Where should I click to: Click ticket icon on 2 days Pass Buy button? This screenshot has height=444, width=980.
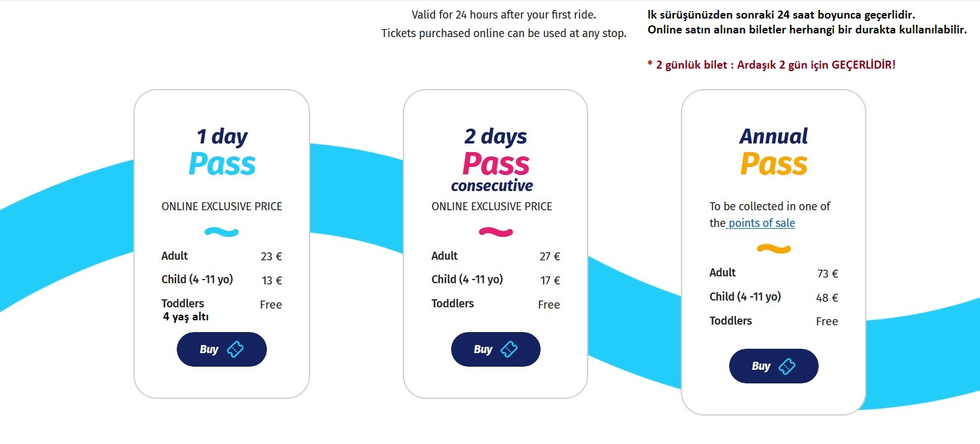pos(509,349)
